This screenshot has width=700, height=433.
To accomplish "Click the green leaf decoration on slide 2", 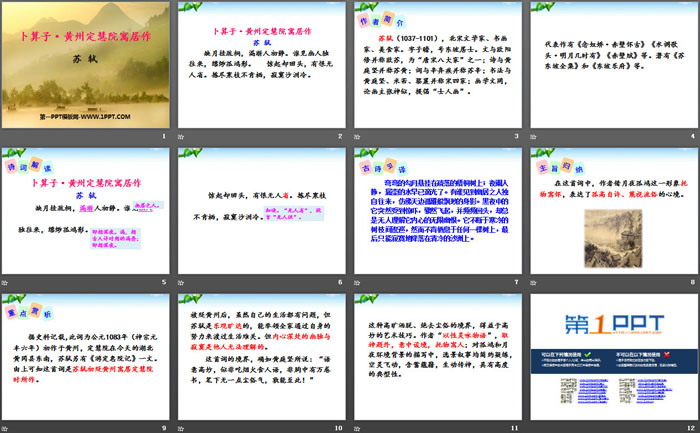I will pos(194,18).
